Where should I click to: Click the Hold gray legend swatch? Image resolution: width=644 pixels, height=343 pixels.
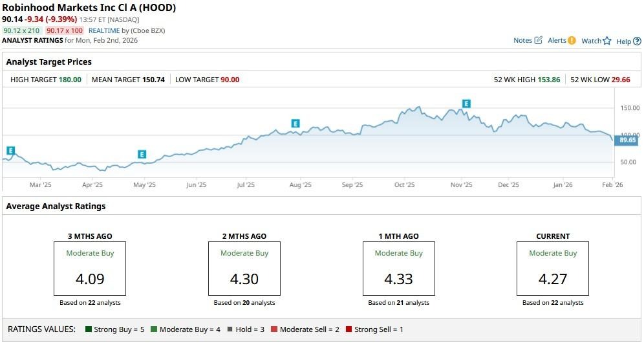click(230, 329)
